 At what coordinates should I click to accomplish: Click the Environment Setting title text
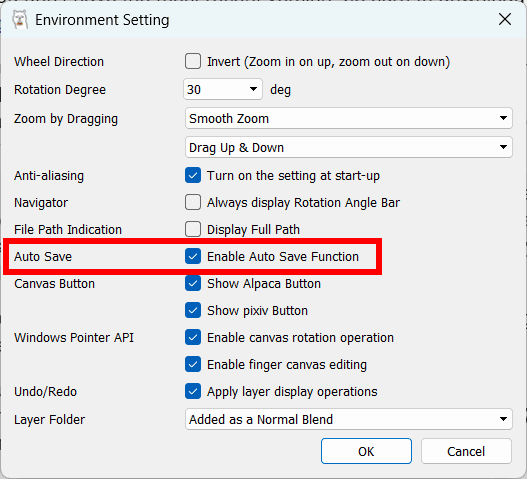(x=102, y=20)
